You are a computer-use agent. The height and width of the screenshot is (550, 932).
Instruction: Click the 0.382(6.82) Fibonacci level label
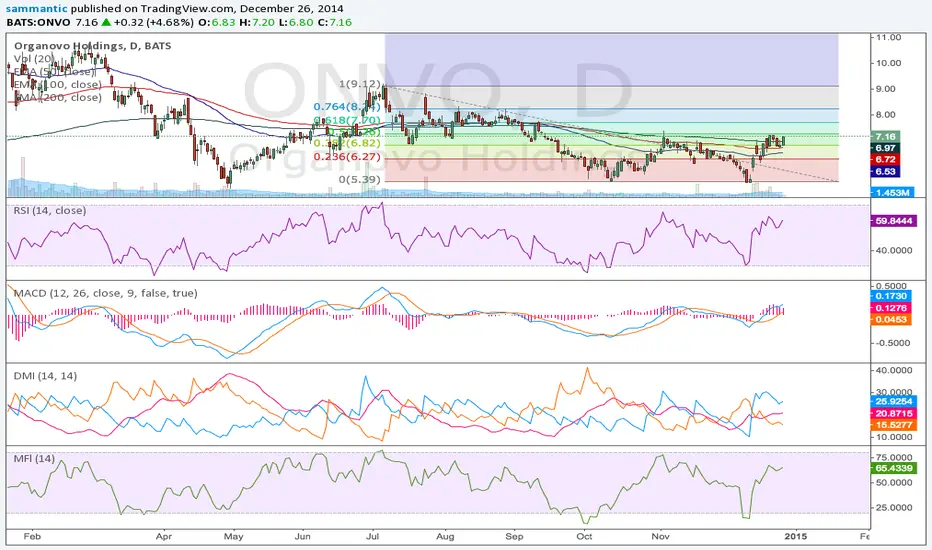click(347, 143)
